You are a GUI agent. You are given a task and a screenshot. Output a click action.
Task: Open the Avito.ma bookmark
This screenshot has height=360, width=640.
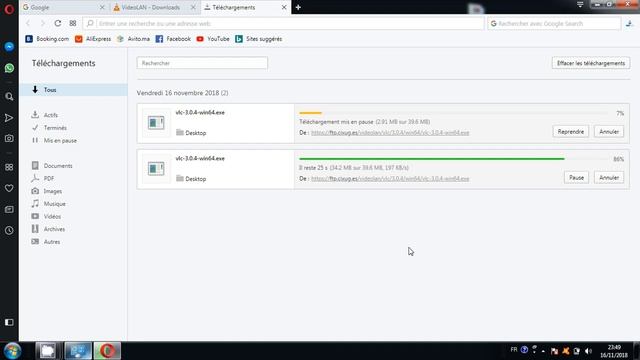coord(133,39)
